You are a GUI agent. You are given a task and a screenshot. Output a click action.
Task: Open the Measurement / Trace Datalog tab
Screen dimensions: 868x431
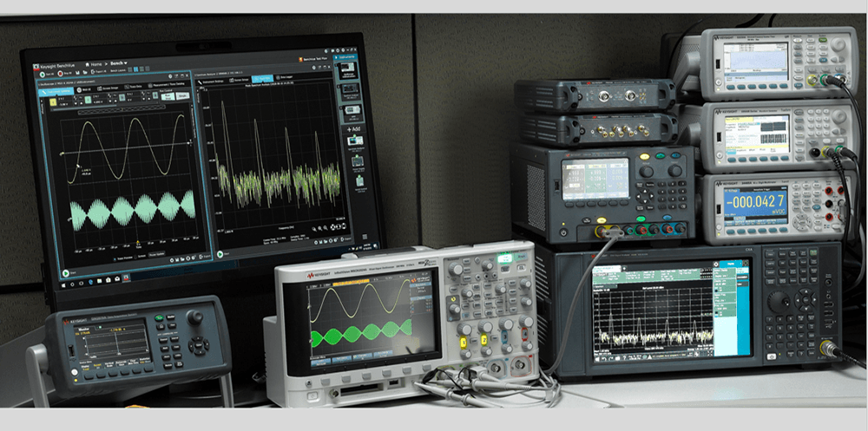pyautogui.click(x=166, y=85)
